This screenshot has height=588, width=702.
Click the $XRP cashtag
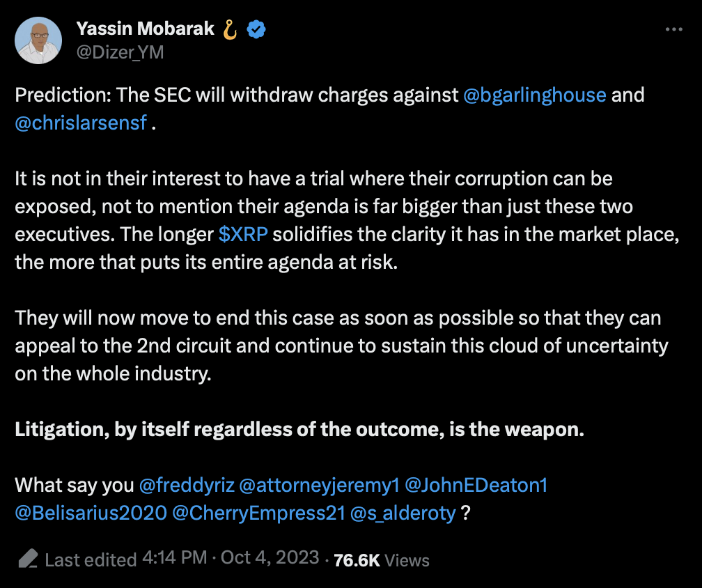(243, 234)
